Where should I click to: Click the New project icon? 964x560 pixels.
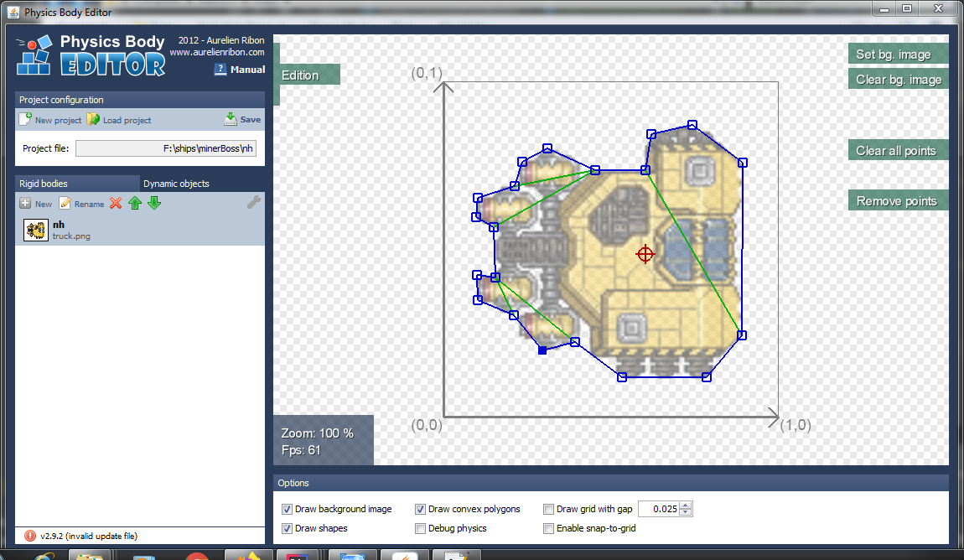[x=25, y=119]
